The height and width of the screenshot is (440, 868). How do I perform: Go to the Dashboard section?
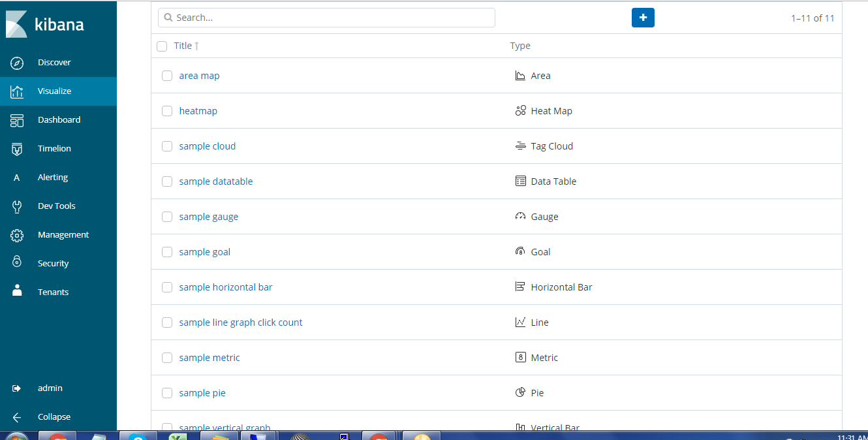59,120
